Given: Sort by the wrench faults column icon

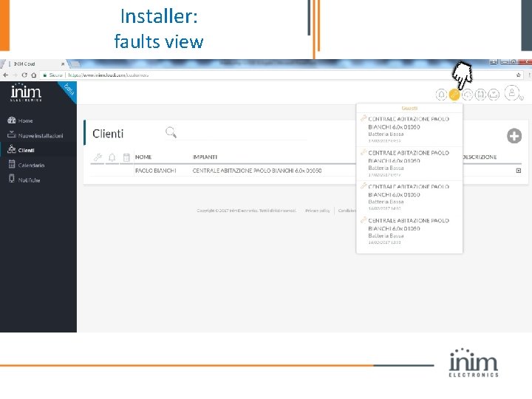Looking at the screenshot, I should tap(98, 157).
